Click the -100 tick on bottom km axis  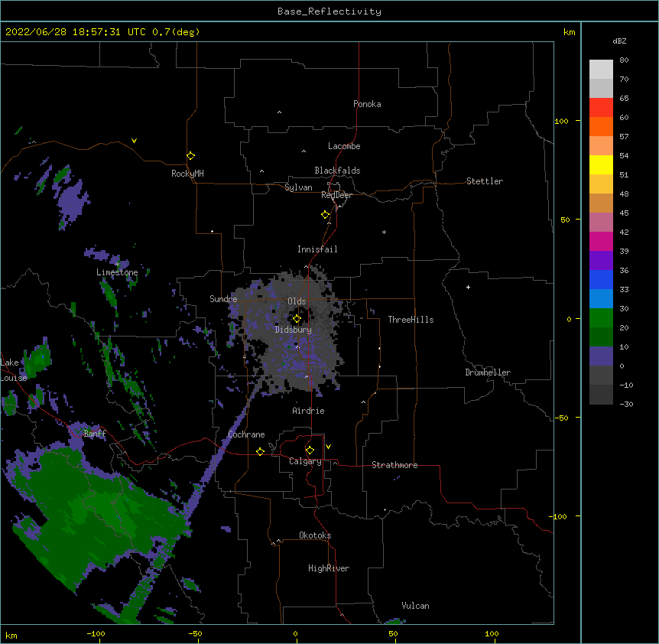click(96, 634)
